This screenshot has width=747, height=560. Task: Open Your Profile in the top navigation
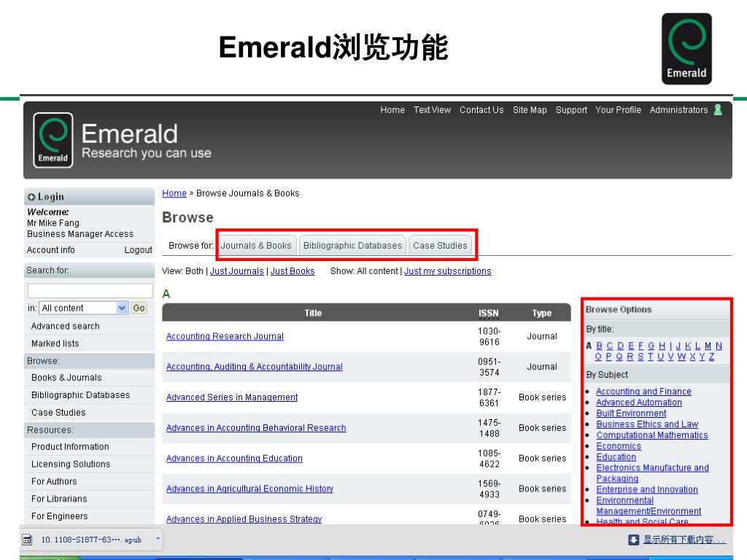click(618, 110)
